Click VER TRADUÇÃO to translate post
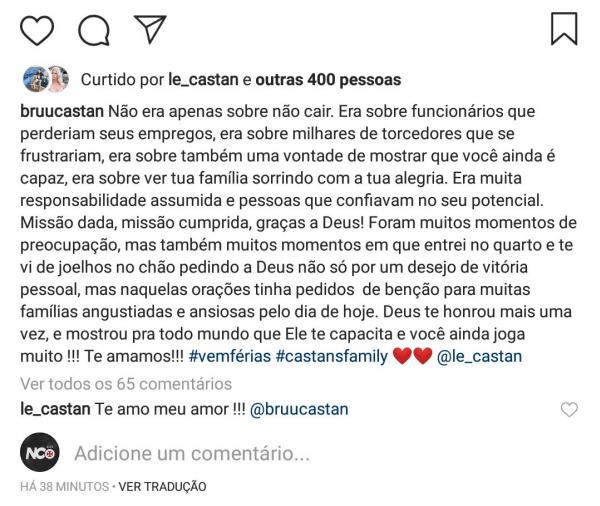Viewport: 600px width, 506px height. click(162, 487)
